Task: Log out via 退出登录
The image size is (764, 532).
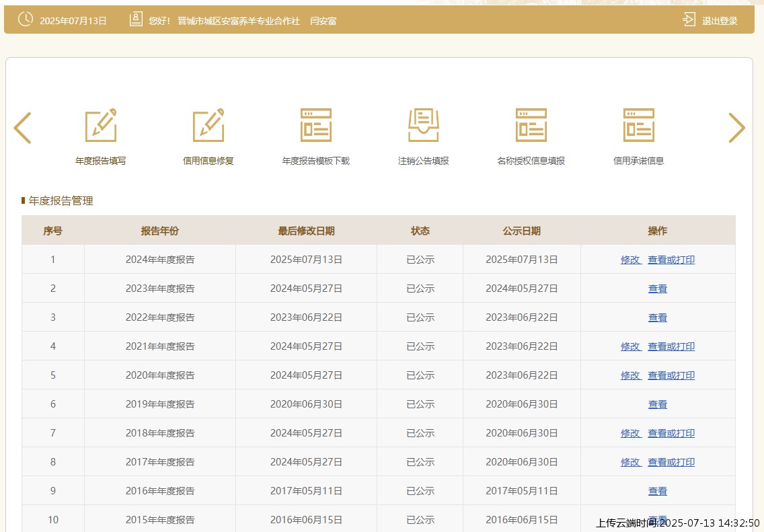Action: (720, 21)
